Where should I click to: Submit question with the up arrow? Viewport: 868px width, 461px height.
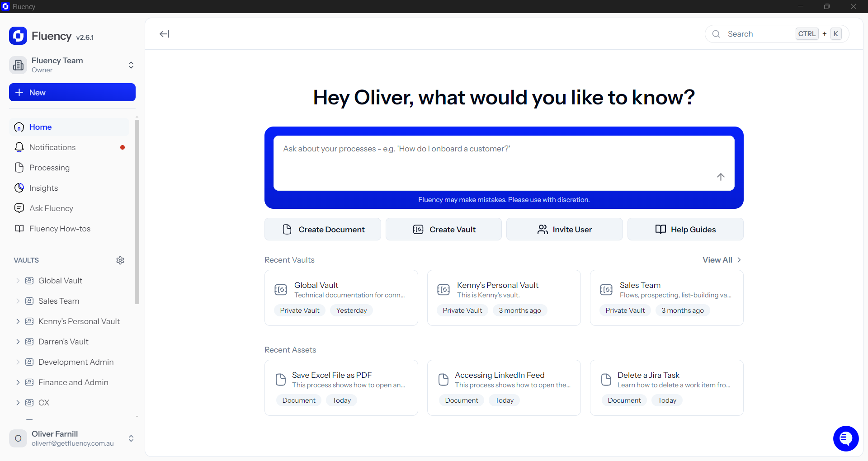[x=721, y=177]
